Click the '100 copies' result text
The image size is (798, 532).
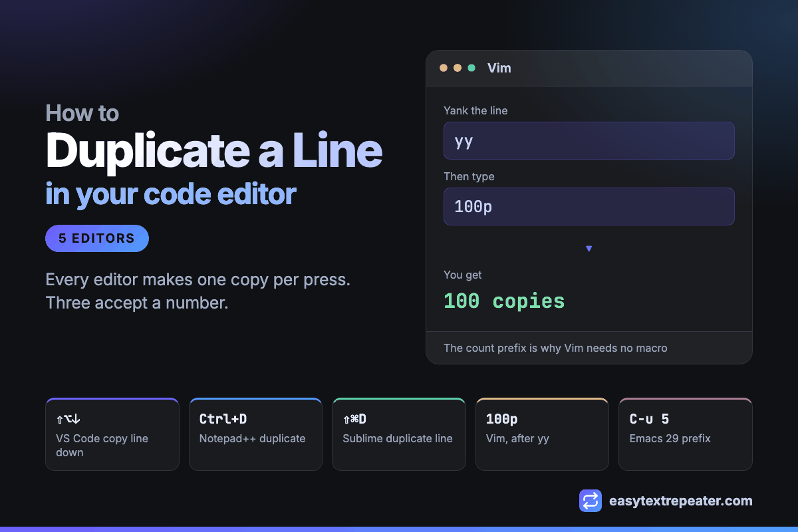coord(504,301)
